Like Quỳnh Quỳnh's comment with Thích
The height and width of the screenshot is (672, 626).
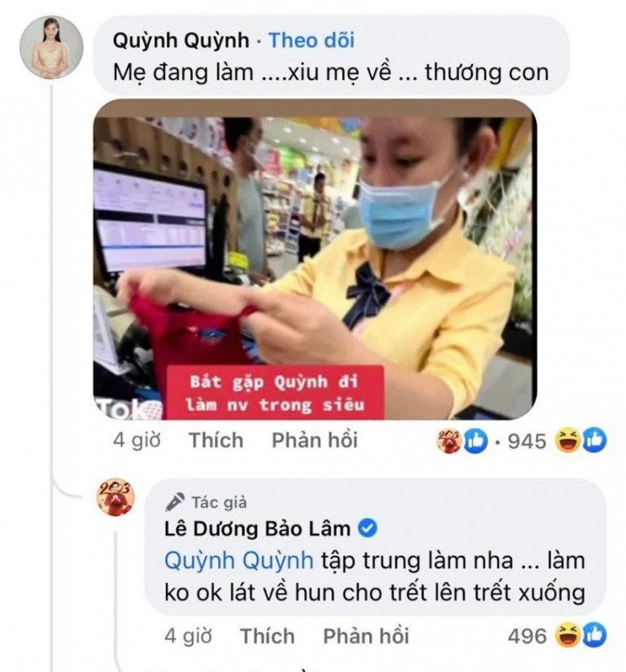(216, 440)
